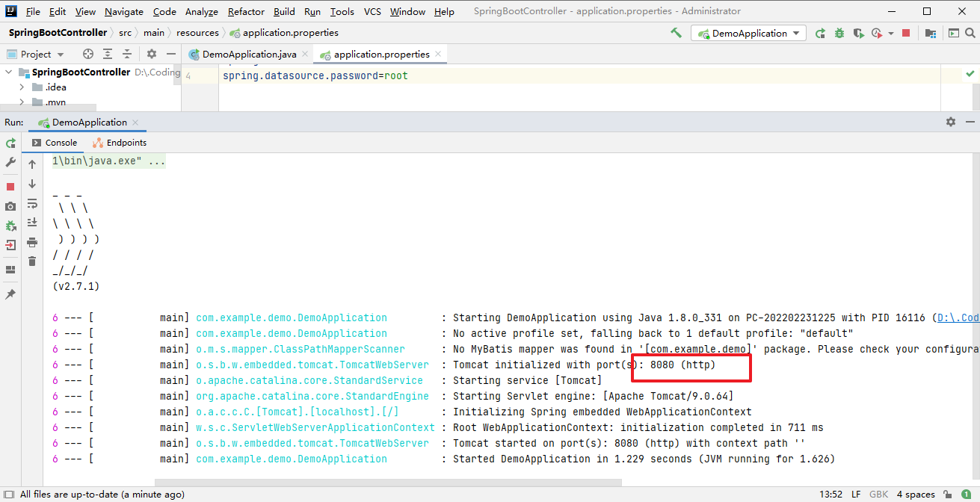The image size is (980, 502).
Task: Open Project panel gear options
Action: 152,54
